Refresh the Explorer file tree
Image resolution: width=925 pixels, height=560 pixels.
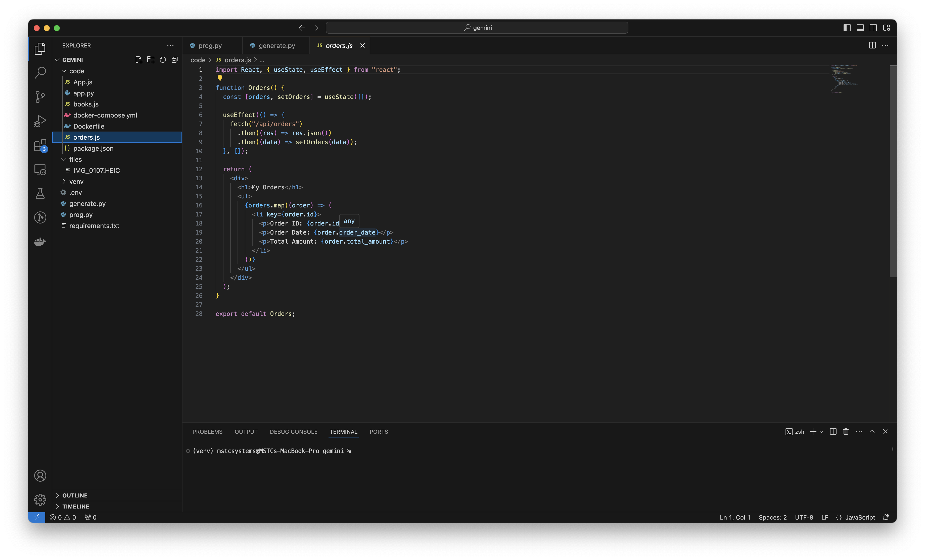(x=163, y=60)
